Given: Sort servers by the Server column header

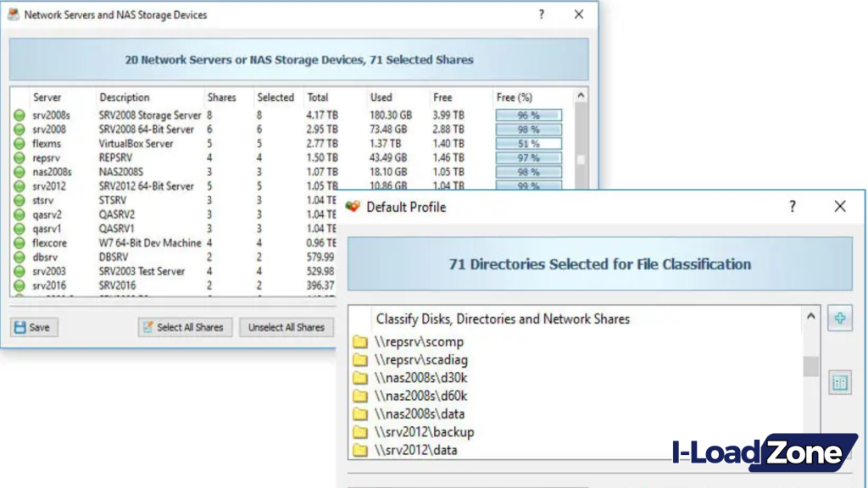Looking at the screenshot, I should tap(48, 97).
